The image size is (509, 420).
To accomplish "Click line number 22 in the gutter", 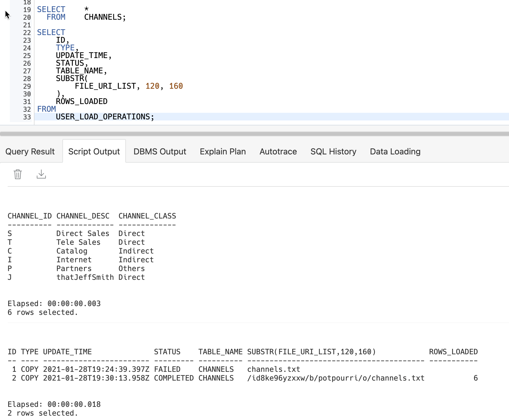I will point(27,33).
